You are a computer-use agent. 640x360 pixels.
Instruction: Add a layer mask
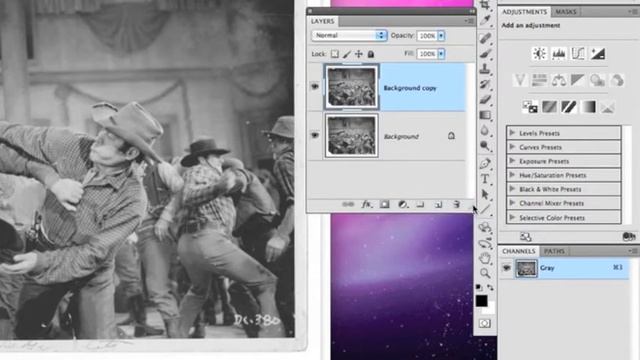[x=384, y=204]
